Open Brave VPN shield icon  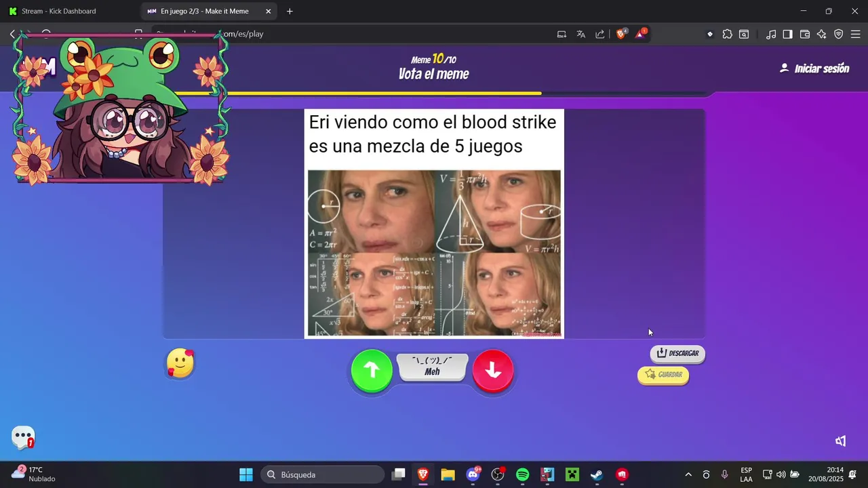click(838, 34)
